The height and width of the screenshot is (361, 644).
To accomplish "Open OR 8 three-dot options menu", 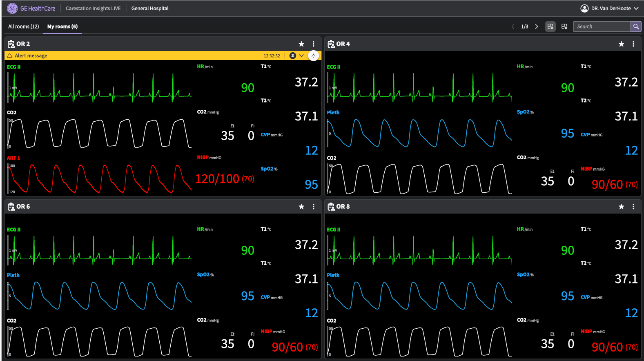I will click(633, 207).
